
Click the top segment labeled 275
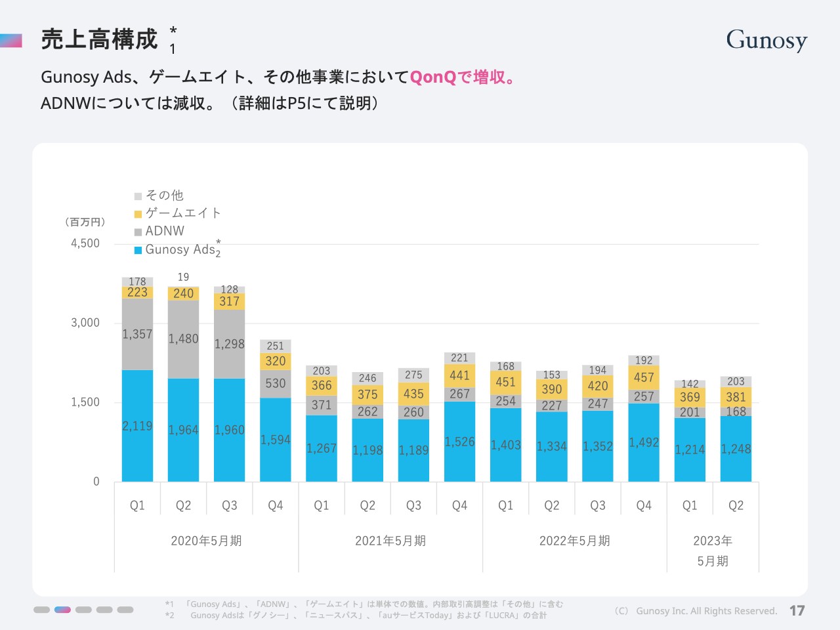[413, 375]
